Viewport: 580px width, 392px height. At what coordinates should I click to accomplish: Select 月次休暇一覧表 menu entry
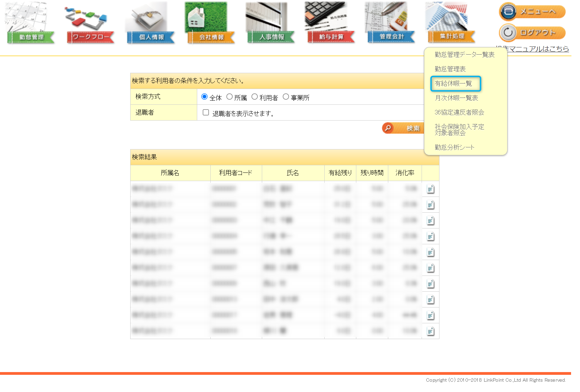[456, 98]
